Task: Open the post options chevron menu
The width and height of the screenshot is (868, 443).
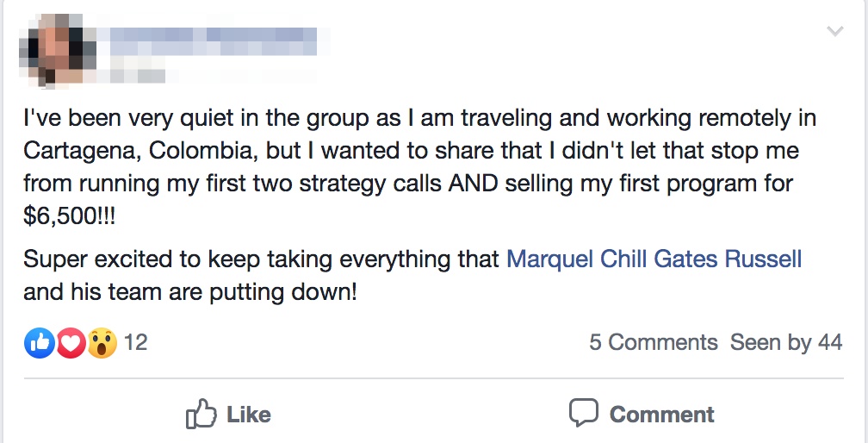Action: click(834, 32)
